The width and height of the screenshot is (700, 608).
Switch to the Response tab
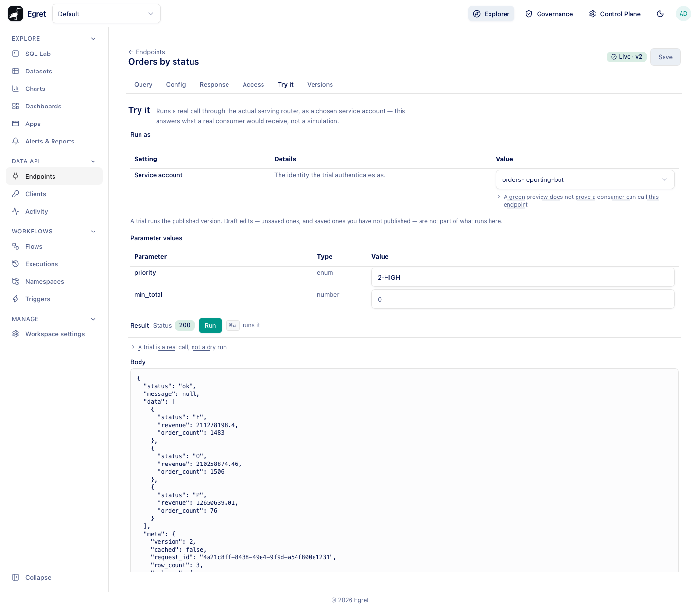[214, 85]
